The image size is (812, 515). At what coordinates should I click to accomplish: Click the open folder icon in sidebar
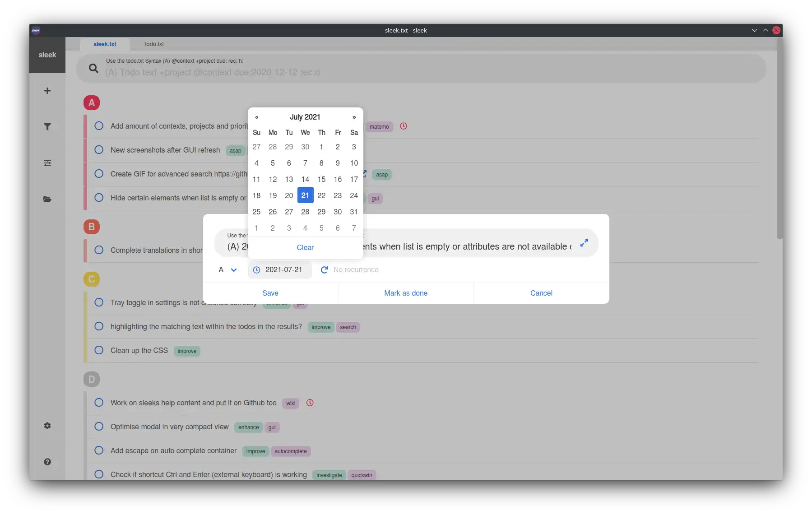pos(47,199)
